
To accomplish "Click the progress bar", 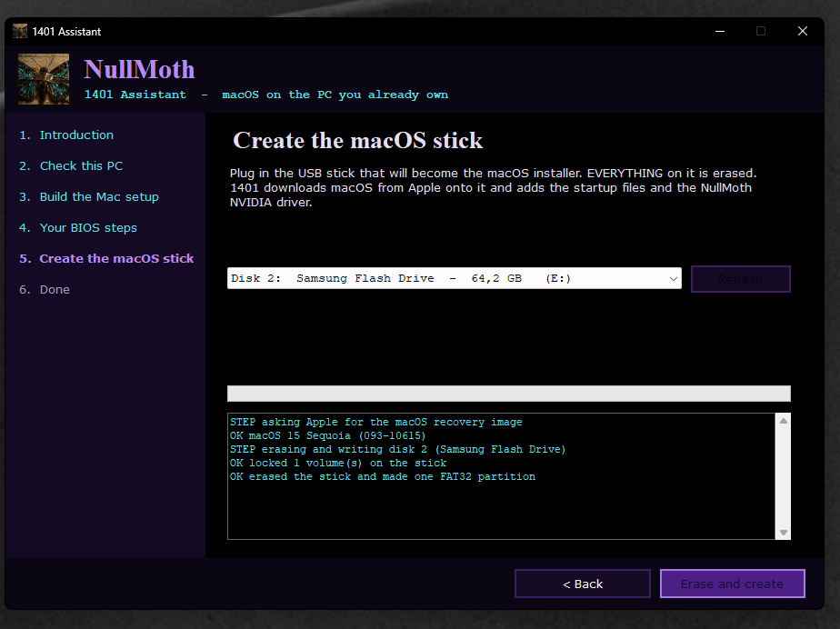I will pos(509,394).
